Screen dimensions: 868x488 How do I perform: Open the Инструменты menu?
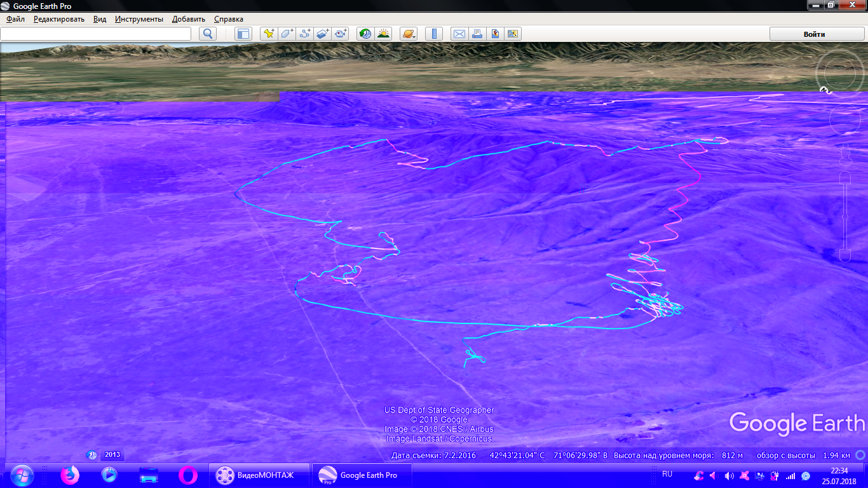point(139,19)
